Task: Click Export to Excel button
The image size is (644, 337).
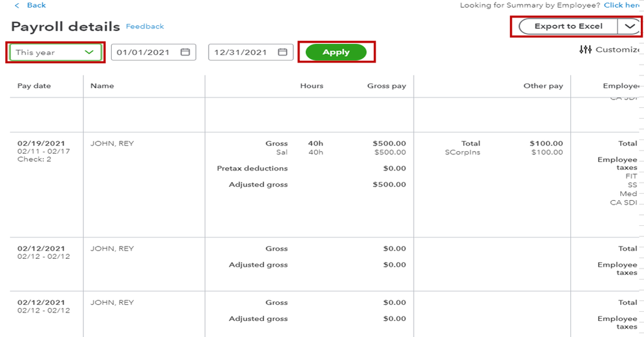Action: point(568,26)
